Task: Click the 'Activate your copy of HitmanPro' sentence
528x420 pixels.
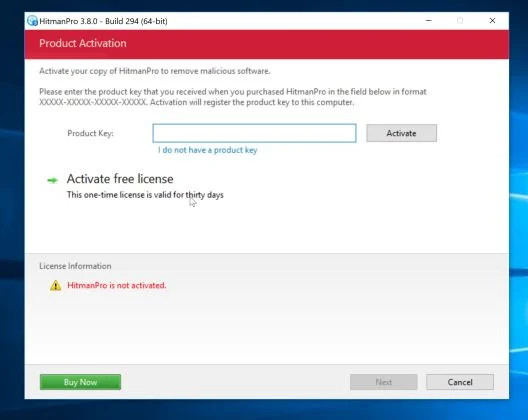Action: (155, 71)
